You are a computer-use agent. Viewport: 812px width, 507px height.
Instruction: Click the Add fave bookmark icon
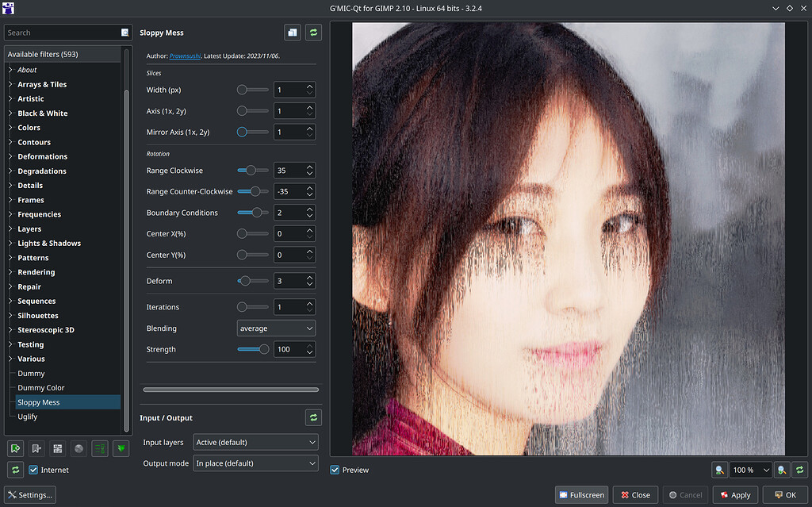(x=15, y=448)
